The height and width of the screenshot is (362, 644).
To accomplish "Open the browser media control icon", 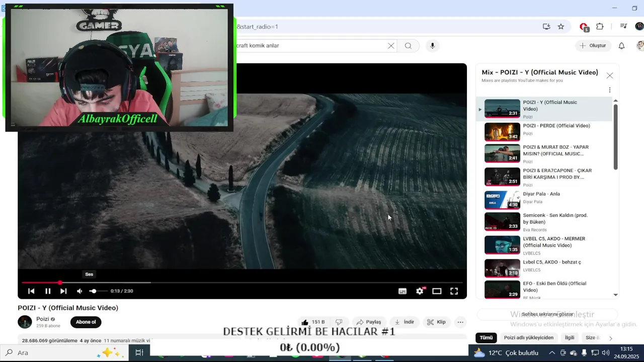I will click(x=623, y=27).
